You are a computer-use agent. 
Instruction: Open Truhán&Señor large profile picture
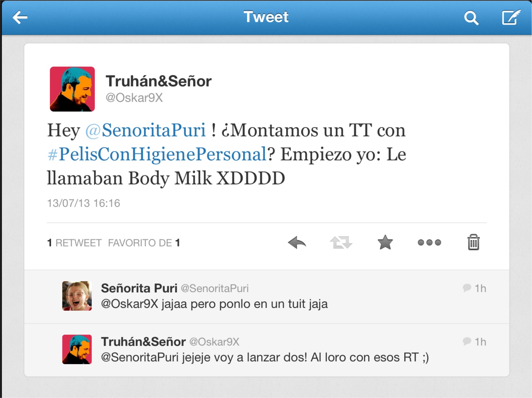[72, 89]
